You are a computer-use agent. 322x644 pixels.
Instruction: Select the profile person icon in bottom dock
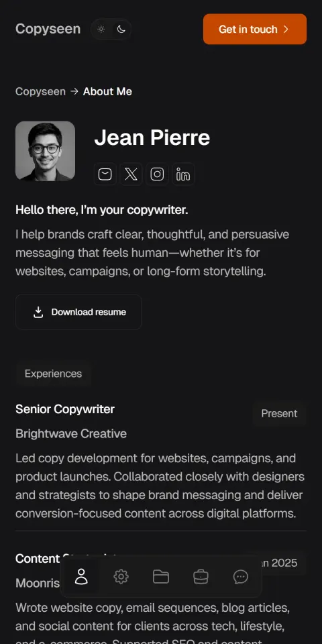click(x=81, y=576)
